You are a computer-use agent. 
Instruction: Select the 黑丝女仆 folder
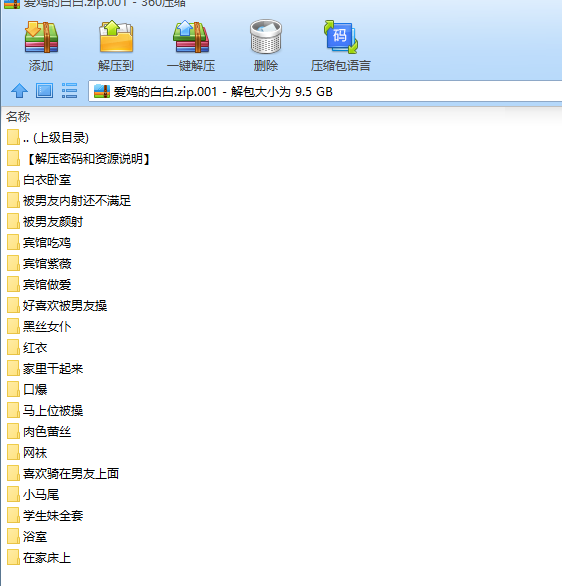39,327
